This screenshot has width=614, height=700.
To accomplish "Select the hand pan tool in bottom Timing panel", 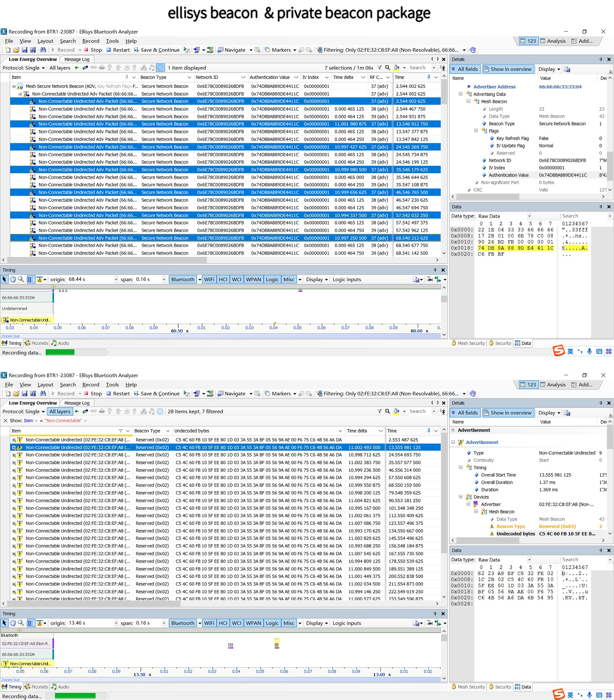I will coord(13,623).
